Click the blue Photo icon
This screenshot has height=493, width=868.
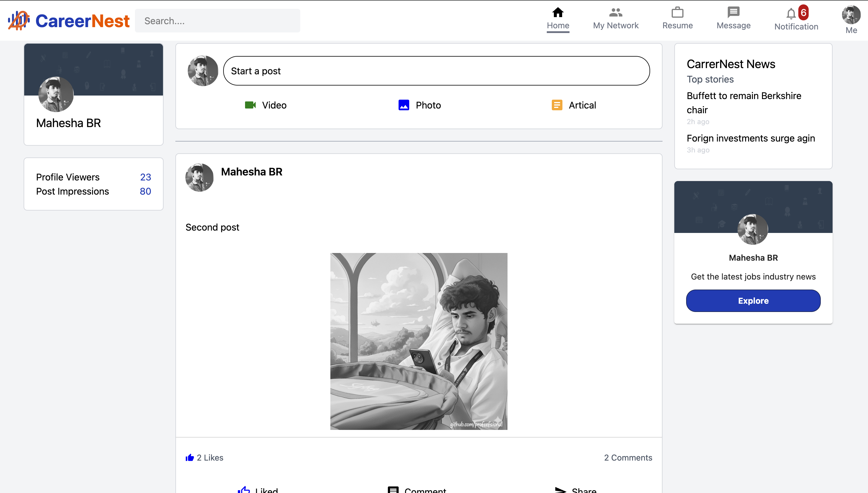pos(404,105)
